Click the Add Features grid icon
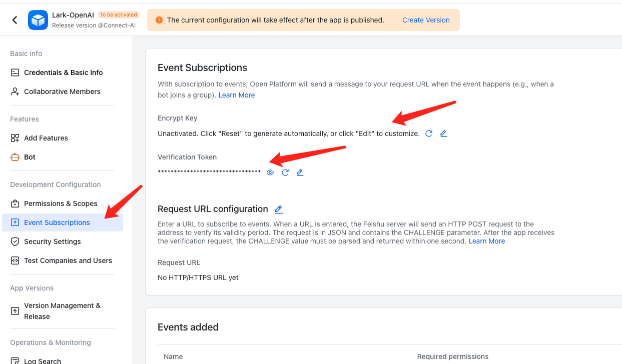 15,138
